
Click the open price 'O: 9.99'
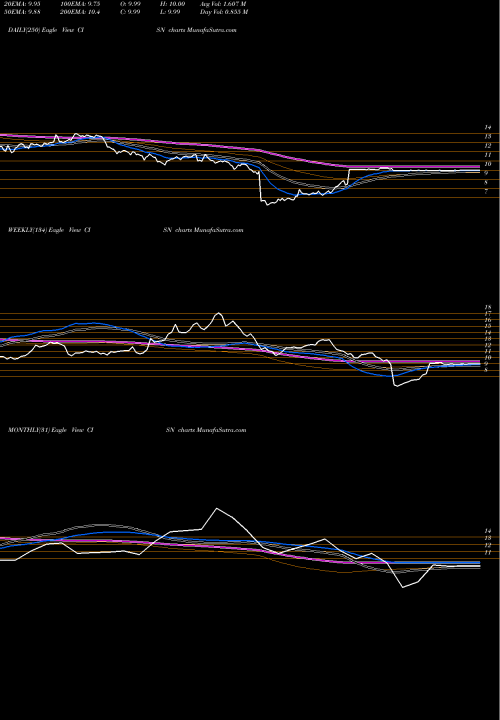[130, 3]
